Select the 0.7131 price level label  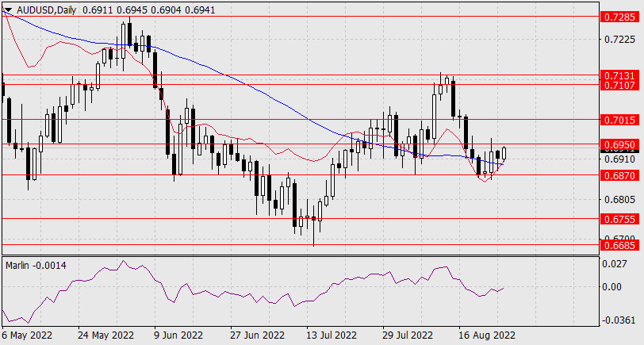617,75
